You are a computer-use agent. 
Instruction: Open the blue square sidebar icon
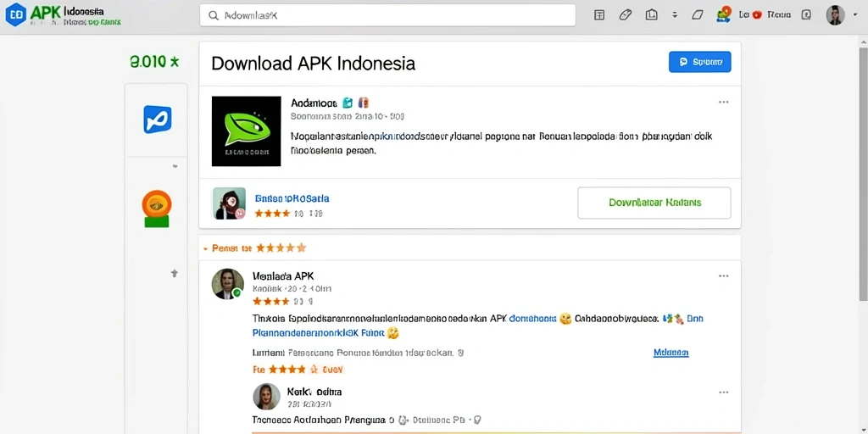(x=157, y=120)
